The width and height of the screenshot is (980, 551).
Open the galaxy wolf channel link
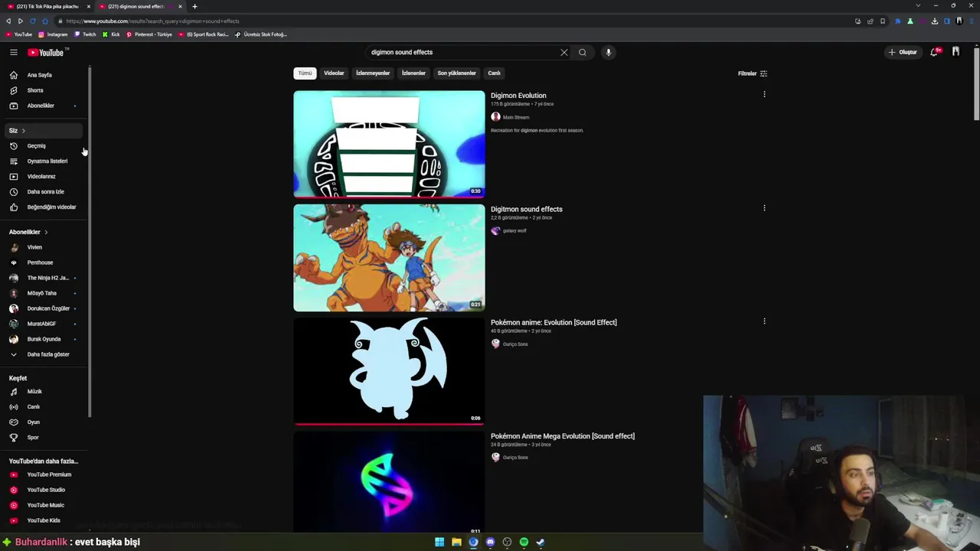(514, 230)
